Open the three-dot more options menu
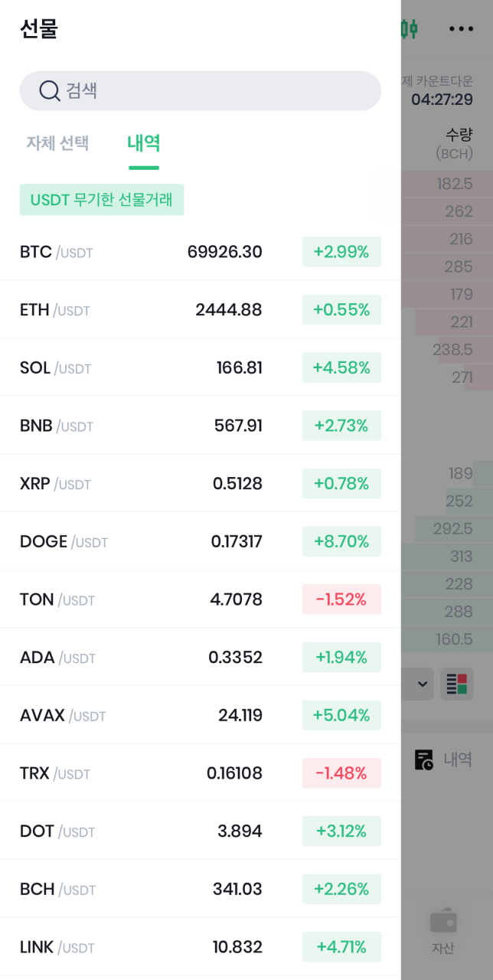Viewport: 493px width, 980px height. click(x=461, y=29)
